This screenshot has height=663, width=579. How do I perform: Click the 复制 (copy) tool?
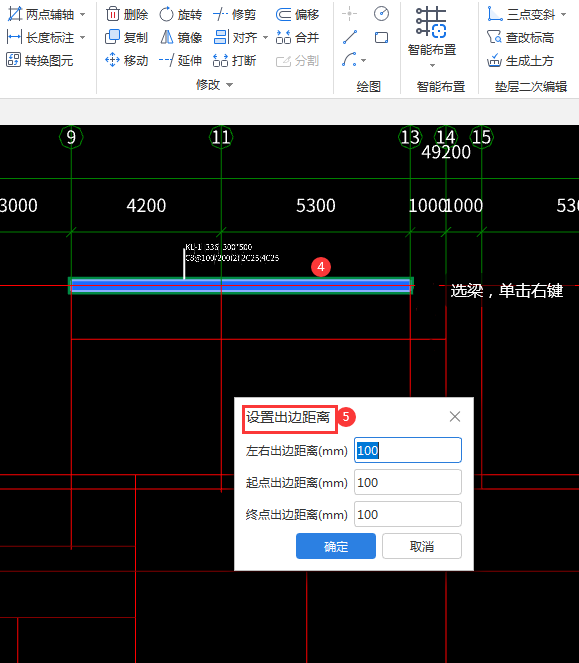point(126,37)
